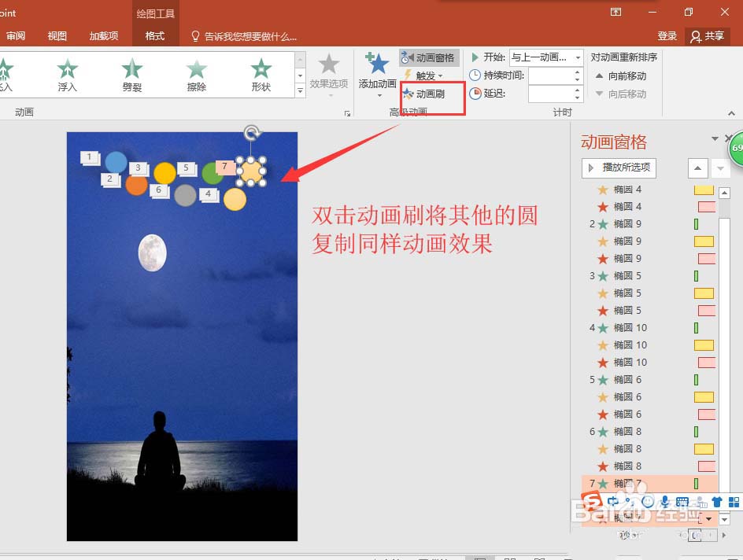Screen dimensions: 743x560
Task: Click the 告诉我您想要做什么 search box
Action: tap(244, 36)
